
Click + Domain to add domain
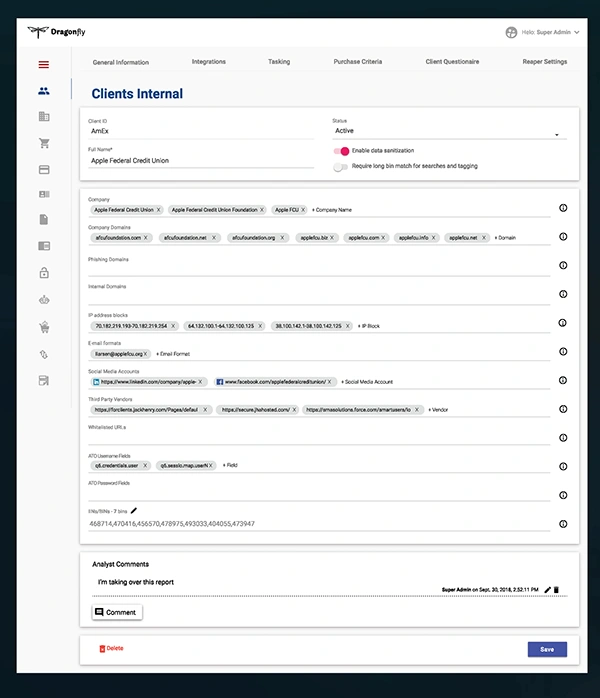coord(505,238)
